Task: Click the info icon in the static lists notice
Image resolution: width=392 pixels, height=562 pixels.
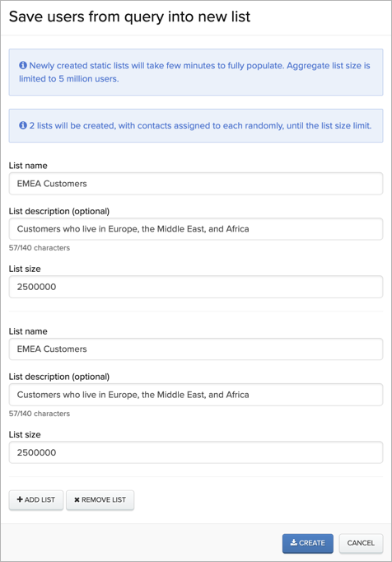Action: click(23, 65)
